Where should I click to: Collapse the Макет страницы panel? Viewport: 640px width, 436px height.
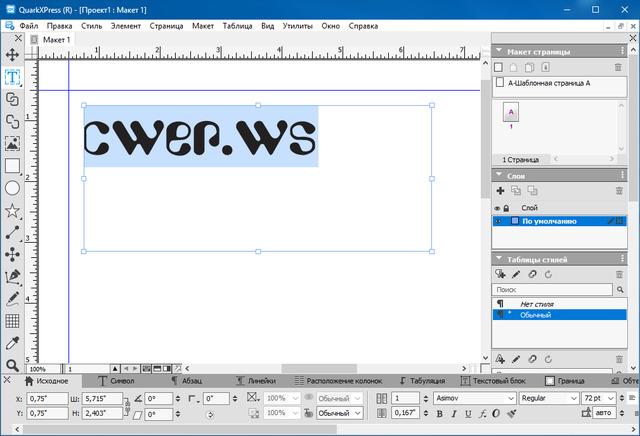(x=499, y=51)
